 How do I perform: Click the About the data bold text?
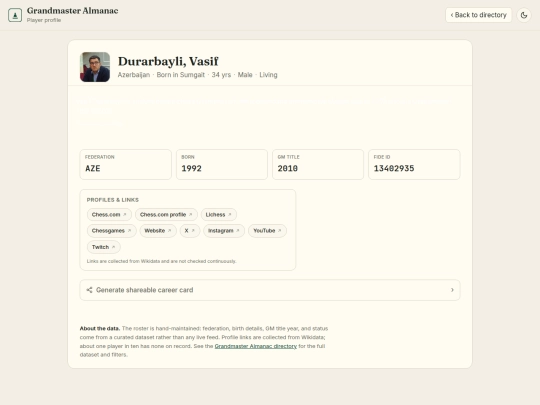(x=100, y=329)
